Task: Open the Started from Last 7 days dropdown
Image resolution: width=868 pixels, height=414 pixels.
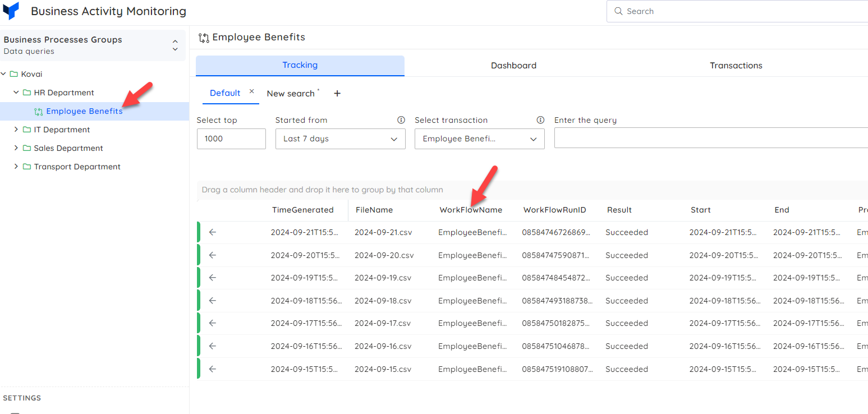Action: click(x=341, y=139)
